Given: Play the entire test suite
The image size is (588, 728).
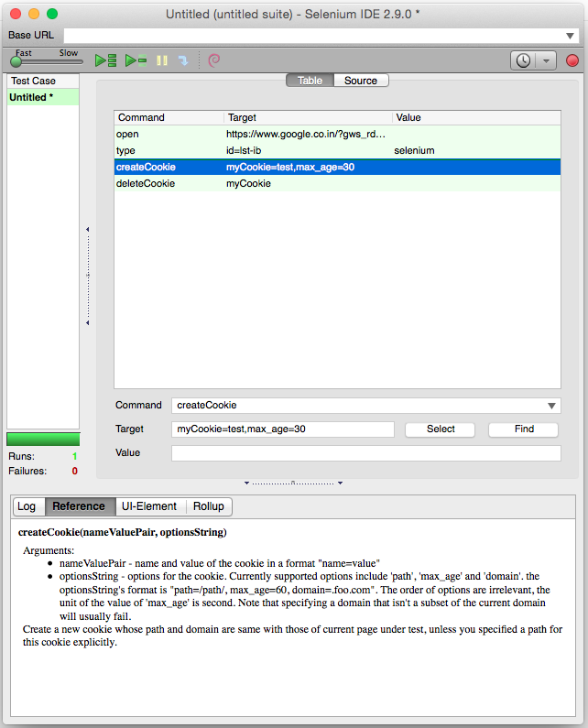Looking at the screenshot, I should pos(106,60).
